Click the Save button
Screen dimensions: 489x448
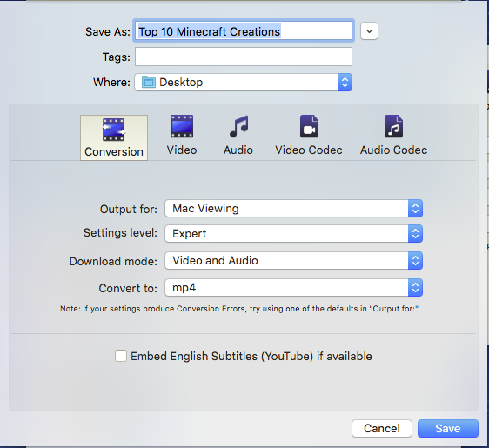click(448, 428)
